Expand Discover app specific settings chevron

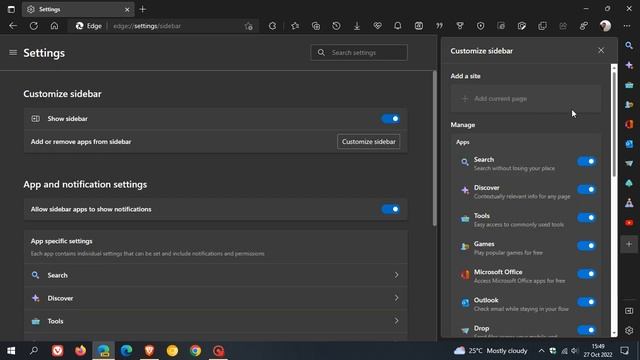[x=396, y=298]
